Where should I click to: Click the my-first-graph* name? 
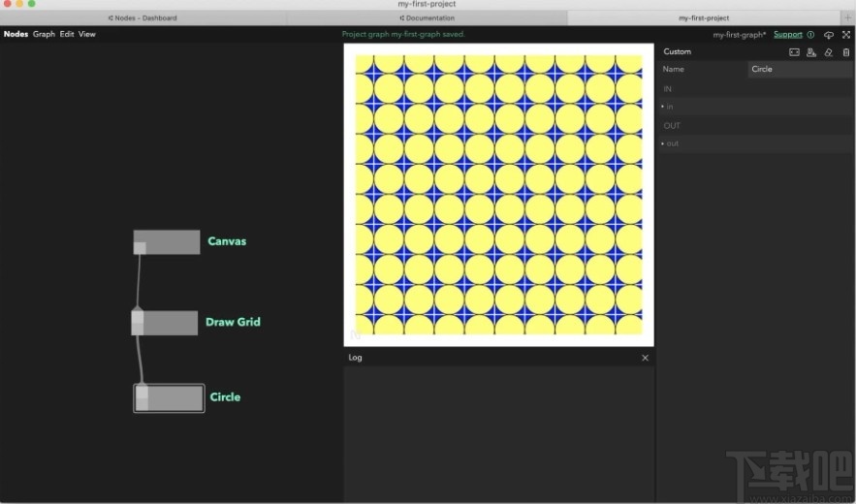tap(739, 34)
